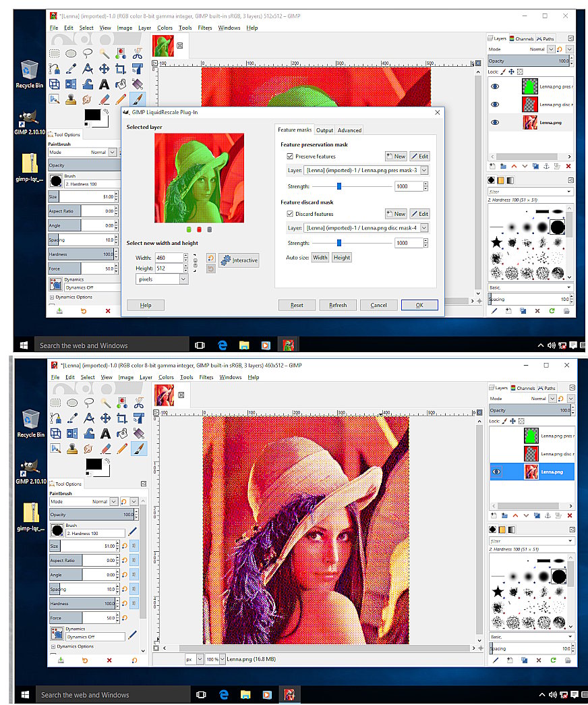Select Rectangle Select tool in 460x512 GIMP window
Image resolution: width=588 pixels, height=705 pixels.
click(x=56, y=402)
